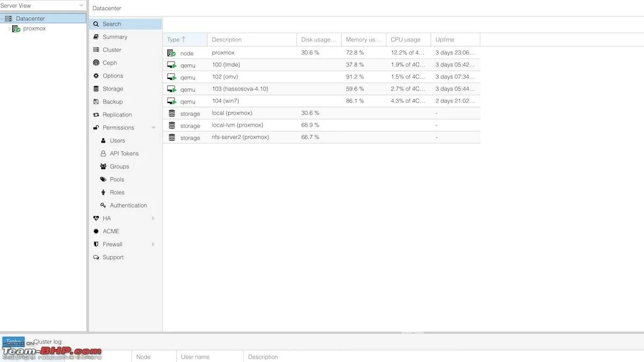Click qemu icon for 103 (hassosova-4.10)

pyautogui.click(x=172, y=89)
